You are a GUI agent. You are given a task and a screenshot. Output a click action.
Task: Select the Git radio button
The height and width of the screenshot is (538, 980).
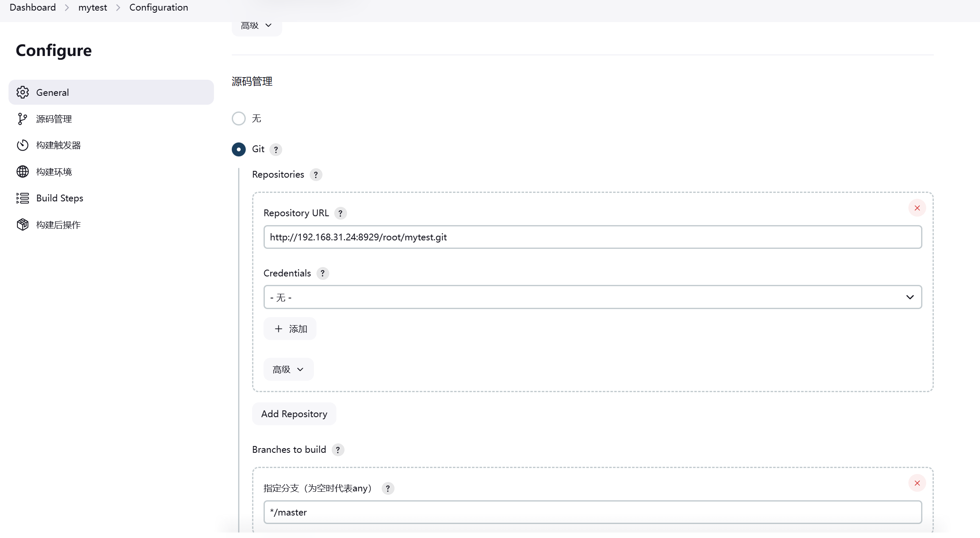[239, 149]
